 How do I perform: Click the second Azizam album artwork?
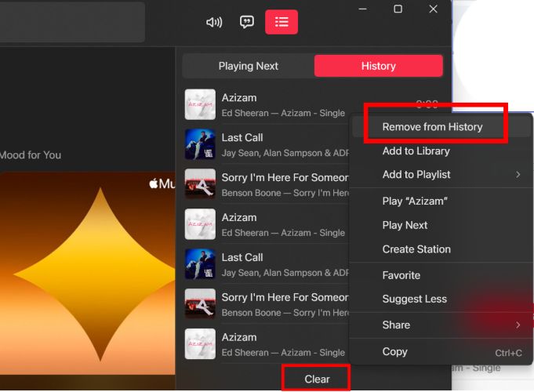point(200,224)
